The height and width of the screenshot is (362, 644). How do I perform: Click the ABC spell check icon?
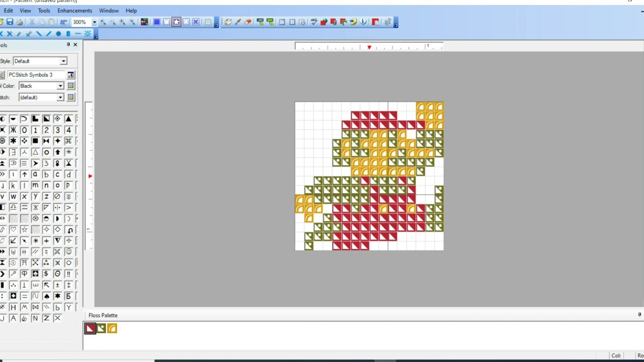pyautogui.click(x=314, y=22)
